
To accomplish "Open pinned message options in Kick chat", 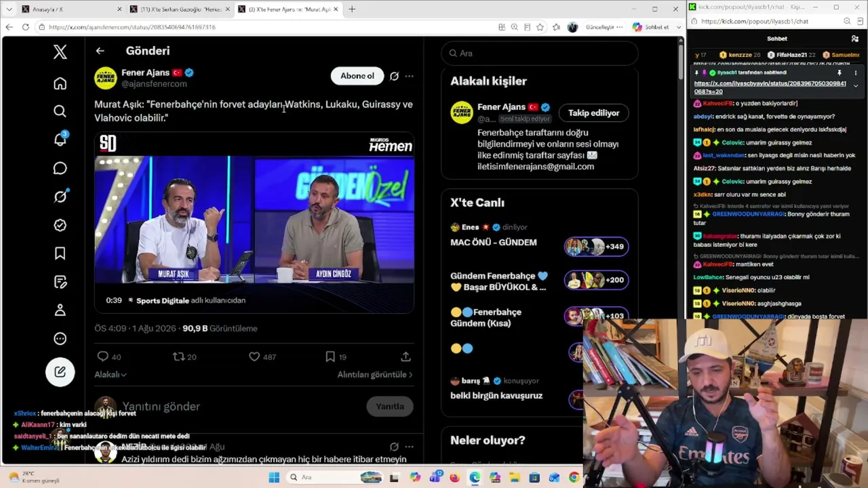I will coord(855,73).
